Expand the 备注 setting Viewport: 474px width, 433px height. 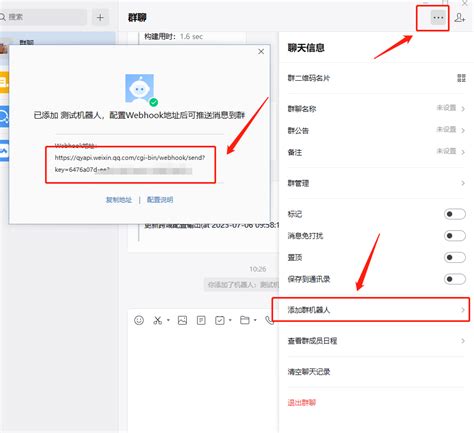tap(376, 152)
